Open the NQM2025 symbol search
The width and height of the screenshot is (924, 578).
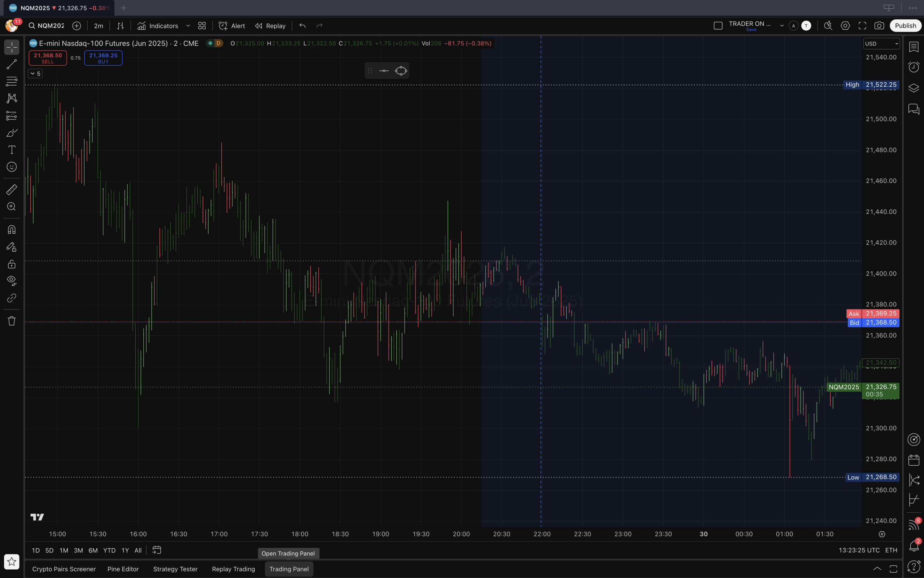(46, 26)
